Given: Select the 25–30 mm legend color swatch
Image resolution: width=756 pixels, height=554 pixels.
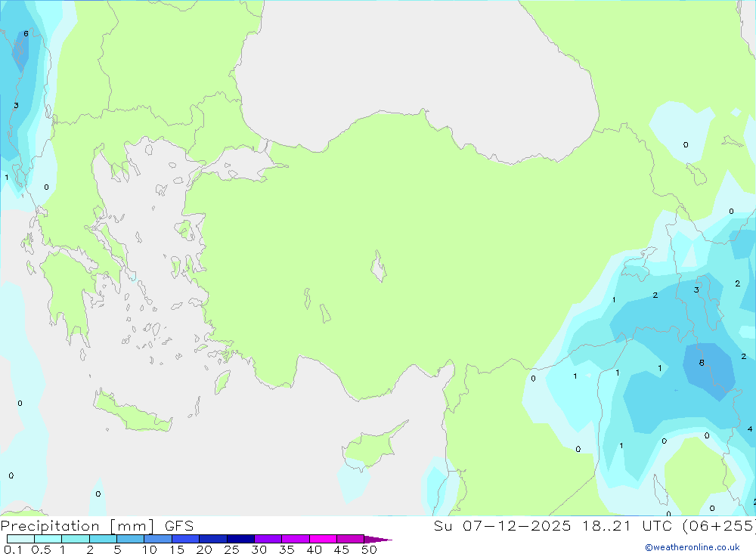Looking at the screenshot, I should [240, 539].
